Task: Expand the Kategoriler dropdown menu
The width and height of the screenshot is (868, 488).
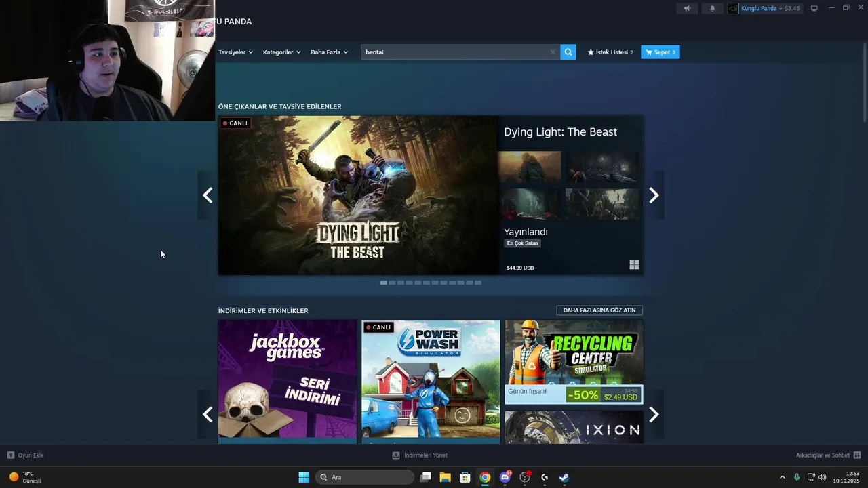Action: pyautogui.click(x=281, y=52)
